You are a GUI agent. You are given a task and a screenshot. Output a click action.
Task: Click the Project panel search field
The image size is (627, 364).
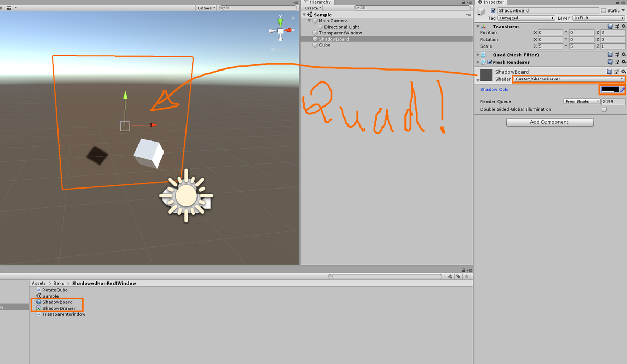[x=386, y=276]
